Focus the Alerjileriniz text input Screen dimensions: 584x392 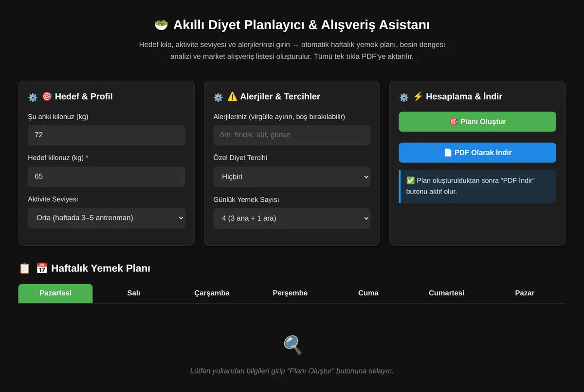click(292, 135)
